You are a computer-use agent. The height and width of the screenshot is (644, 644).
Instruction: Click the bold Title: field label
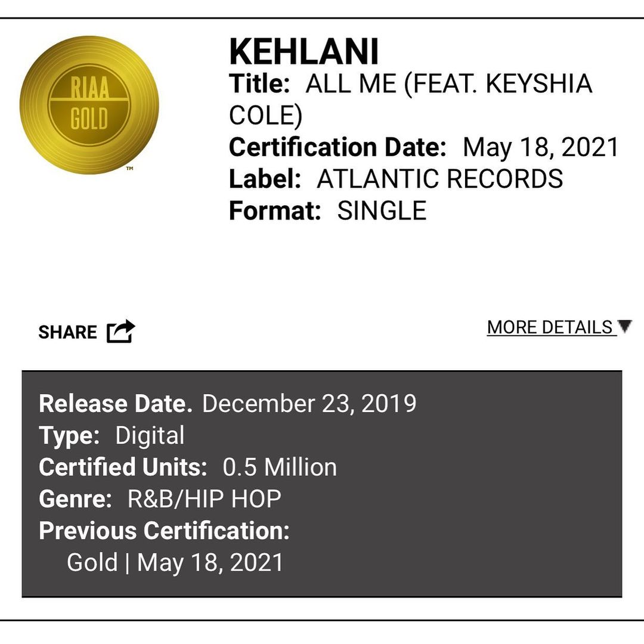tap(259, 83)
